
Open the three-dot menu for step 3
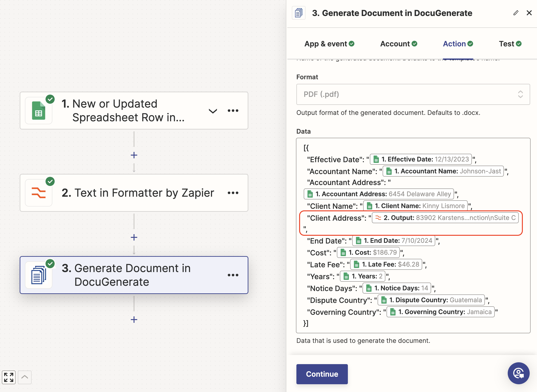coord(233,275)
